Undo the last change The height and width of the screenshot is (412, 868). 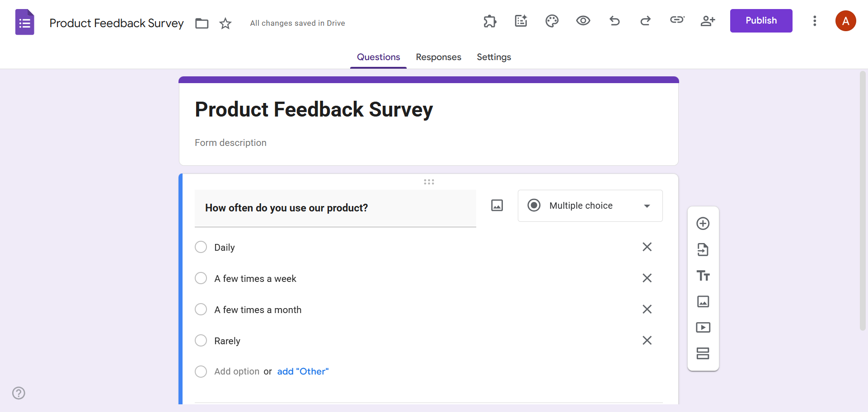(x=615, y=21)
